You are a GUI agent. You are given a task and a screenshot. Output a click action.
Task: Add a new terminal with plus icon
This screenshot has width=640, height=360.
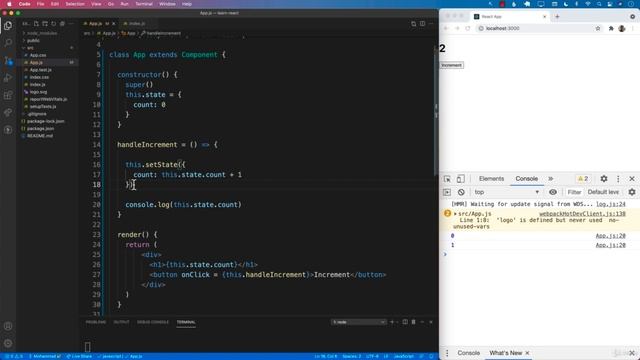(x=392, y=322)
